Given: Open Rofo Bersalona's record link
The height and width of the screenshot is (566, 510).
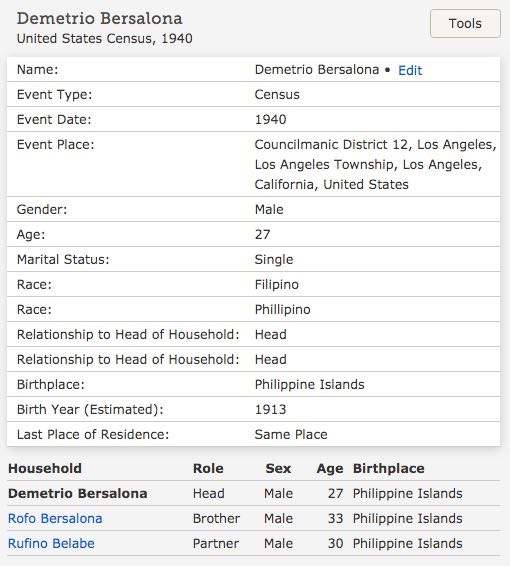Looking at the screenshot, I should click(x=55, y=518).
